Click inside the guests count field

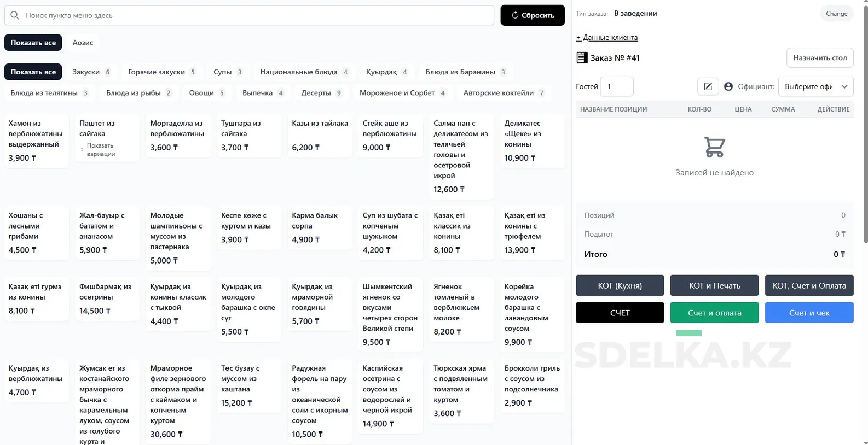click(x=616, y=86)
